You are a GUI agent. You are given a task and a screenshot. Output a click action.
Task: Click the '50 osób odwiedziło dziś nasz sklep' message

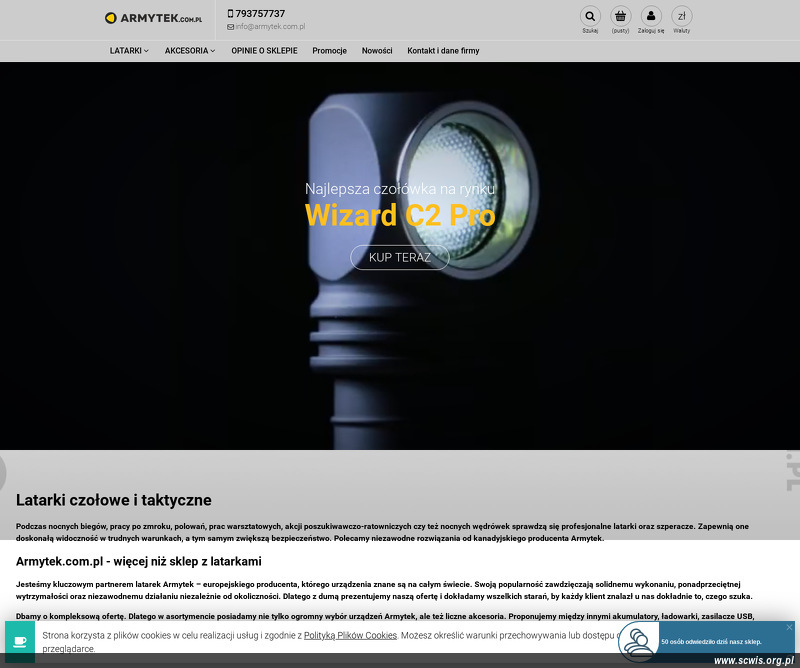(711, 642)
